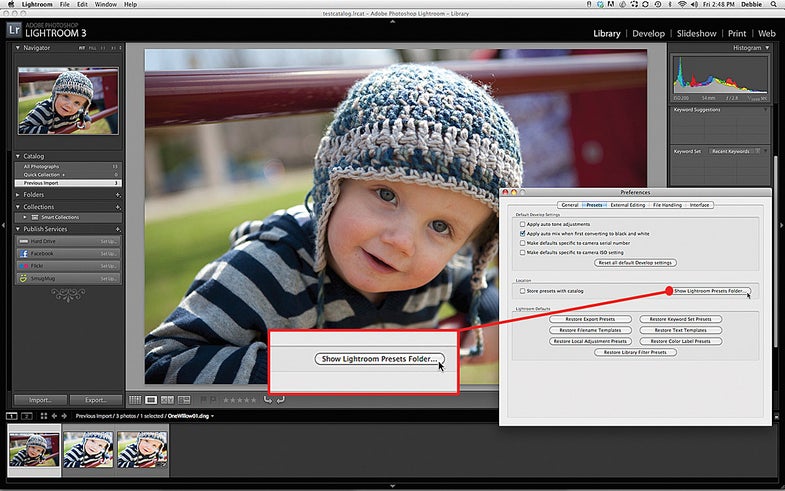Enable Apply auto tone adjustments checkbox
This screenshot has width=785, height=491.
522,224
